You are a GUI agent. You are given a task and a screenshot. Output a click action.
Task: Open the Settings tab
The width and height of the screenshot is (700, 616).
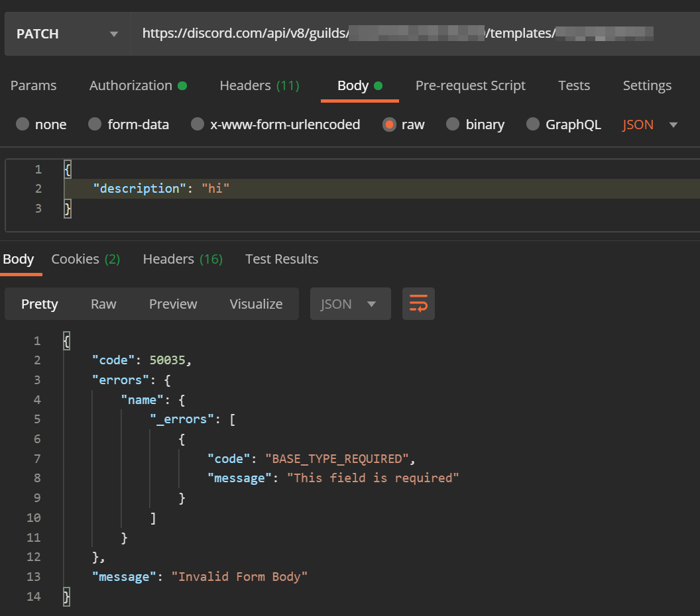tap(647, 85)
